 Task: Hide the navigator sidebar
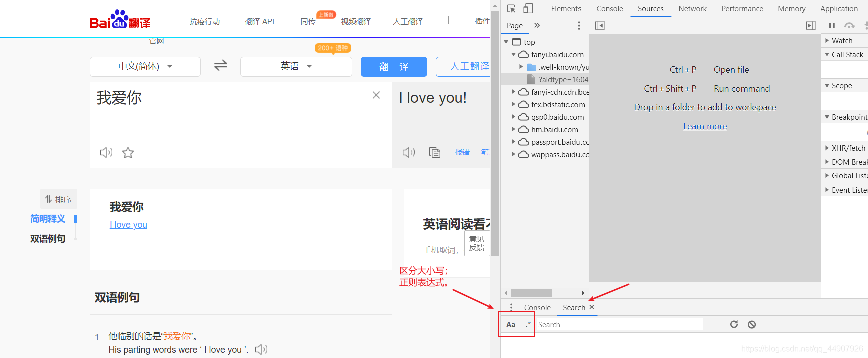coord(600,25)
